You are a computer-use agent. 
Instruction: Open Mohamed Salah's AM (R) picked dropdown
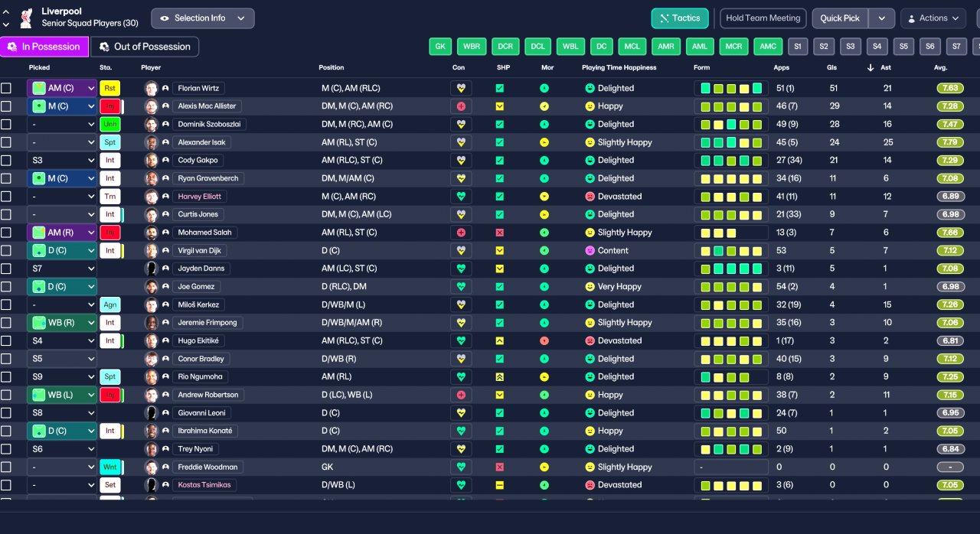pos(62,233)
